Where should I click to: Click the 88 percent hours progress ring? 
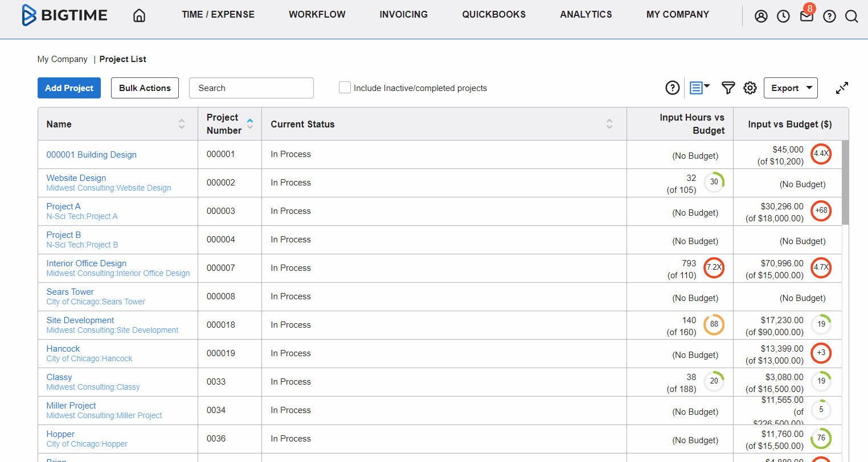pyautogui.click(x=714, y=324)
